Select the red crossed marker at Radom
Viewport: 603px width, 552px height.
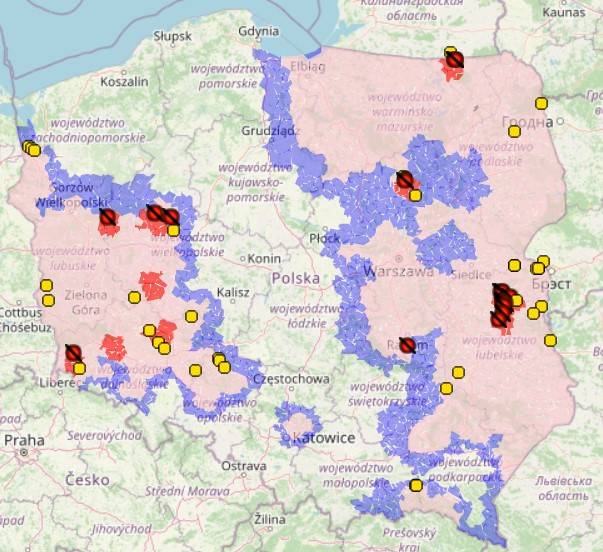(407, 345)
